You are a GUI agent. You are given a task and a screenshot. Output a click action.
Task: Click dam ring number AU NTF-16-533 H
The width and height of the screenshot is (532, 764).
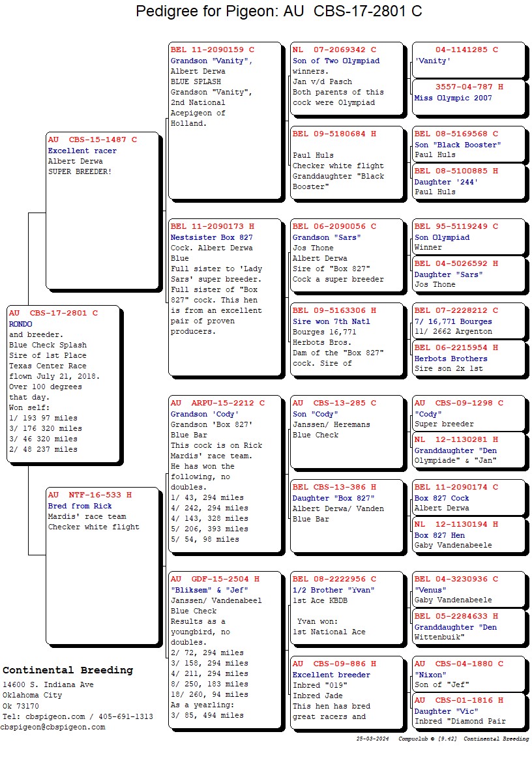pyautogui.click(x=89, y=495)
